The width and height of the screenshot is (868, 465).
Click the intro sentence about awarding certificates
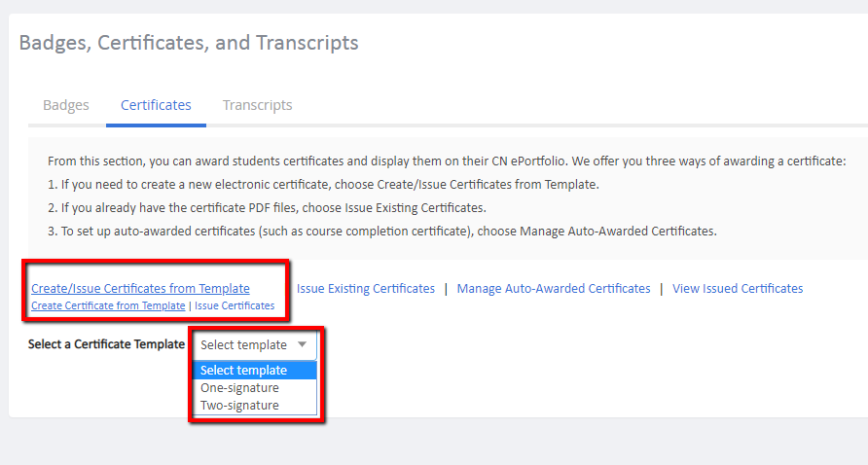[x=447, y=161]
